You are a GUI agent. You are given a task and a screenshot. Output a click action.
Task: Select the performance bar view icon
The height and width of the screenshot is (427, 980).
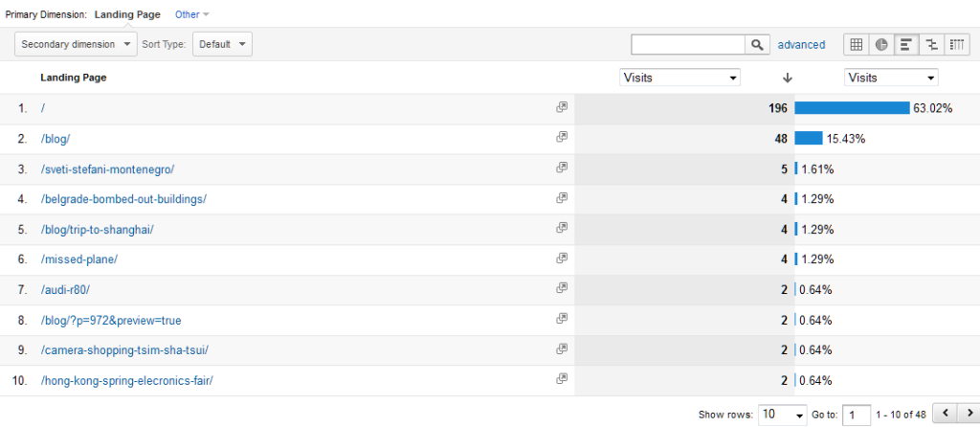click(x=906, y=44)
